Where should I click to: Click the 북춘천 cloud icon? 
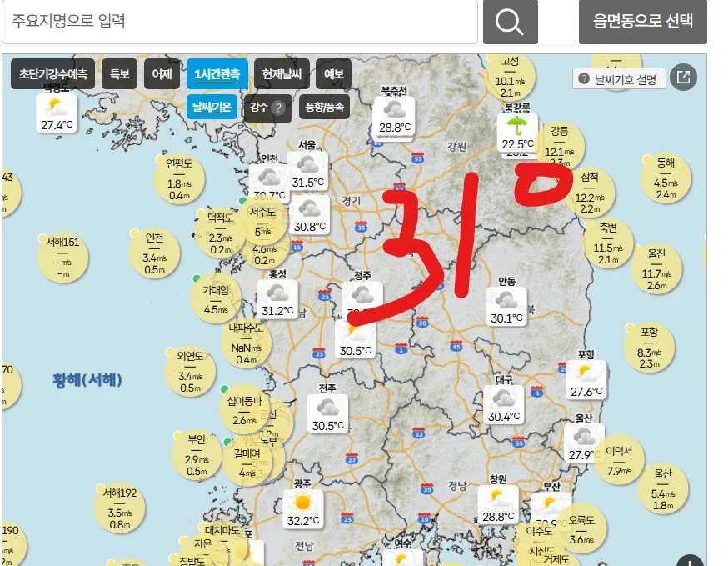tap(394, 110)
